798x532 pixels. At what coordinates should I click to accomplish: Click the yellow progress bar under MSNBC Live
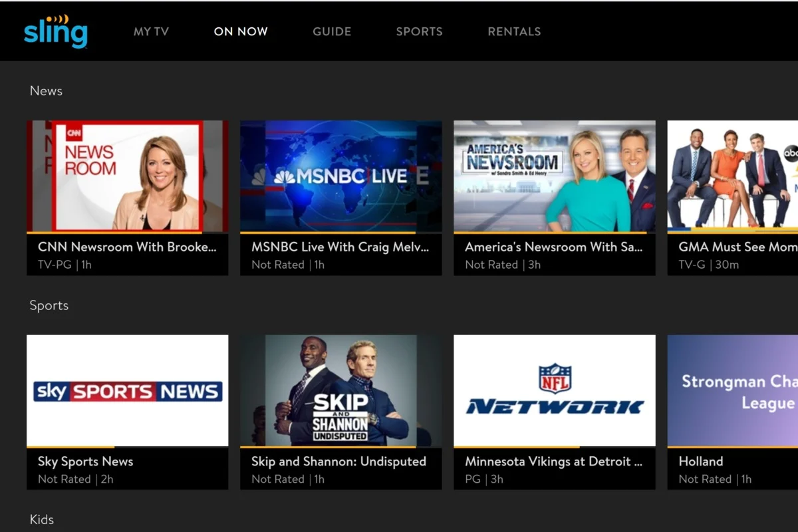[x=328, y=233]
